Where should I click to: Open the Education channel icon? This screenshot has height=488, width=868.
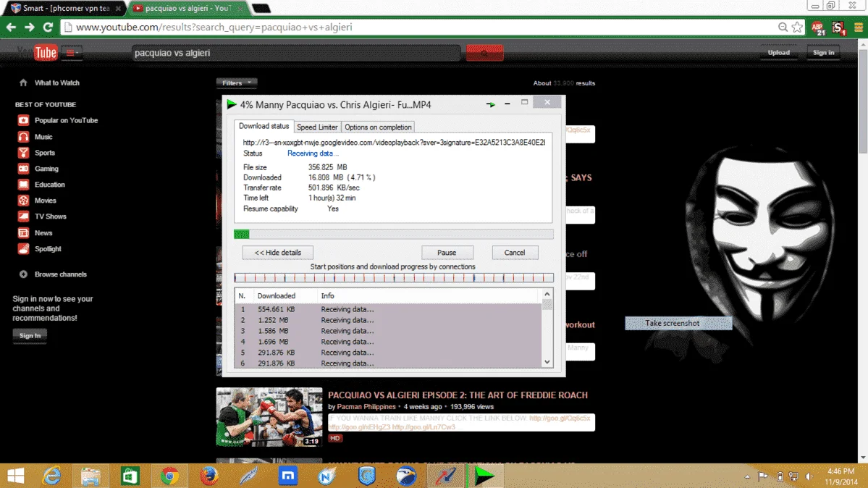(23, 185)
